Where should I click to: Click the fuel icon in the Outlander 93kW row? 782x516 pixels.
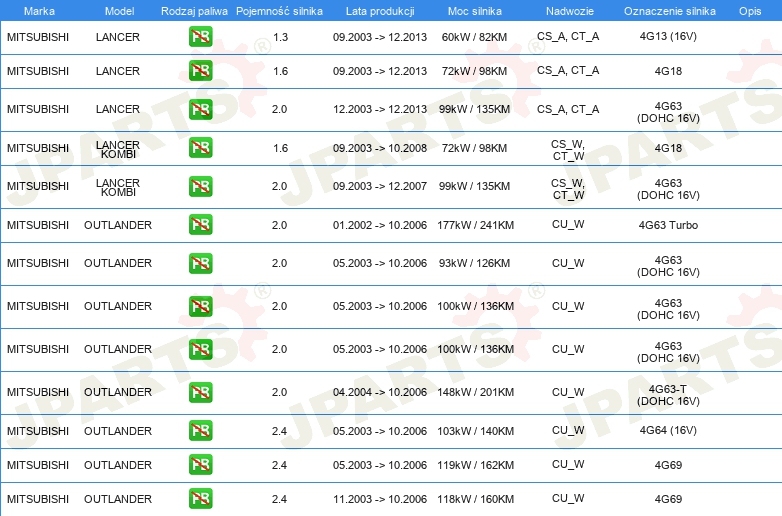click(x=200, y=263)
